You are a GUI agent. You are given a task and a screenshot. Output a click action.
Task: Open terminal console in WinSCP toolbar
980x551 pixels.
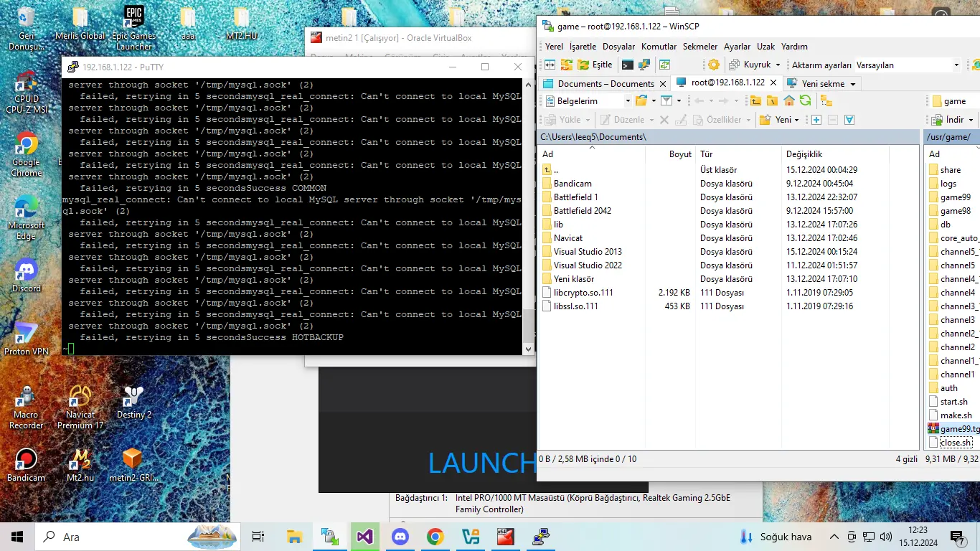click(627, 65)
